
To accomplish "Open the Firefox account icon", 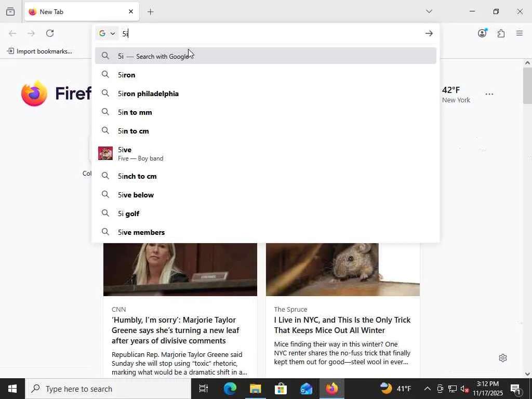I will tap(482, 33).
